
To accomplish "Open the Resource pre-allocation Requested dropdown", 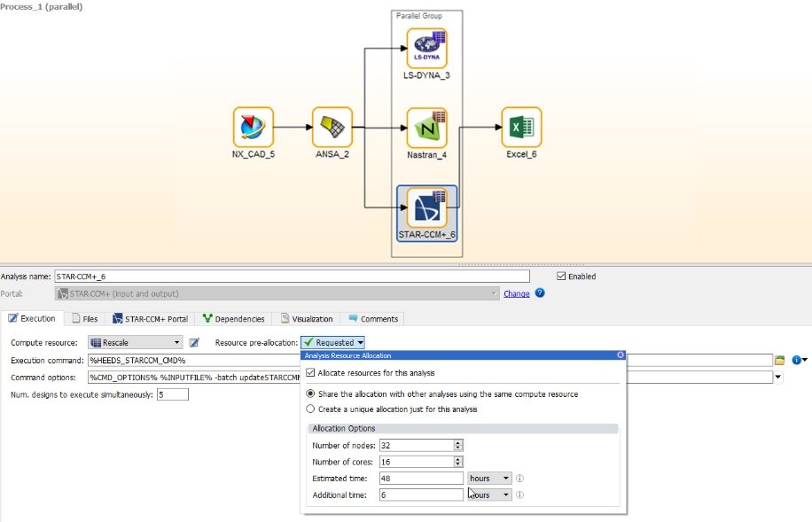I will pos(333,342).
